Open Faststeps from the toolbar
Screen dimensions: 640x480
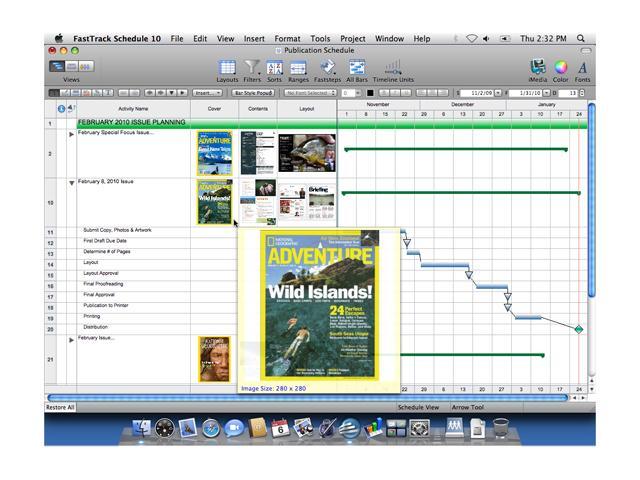point(327,68)
